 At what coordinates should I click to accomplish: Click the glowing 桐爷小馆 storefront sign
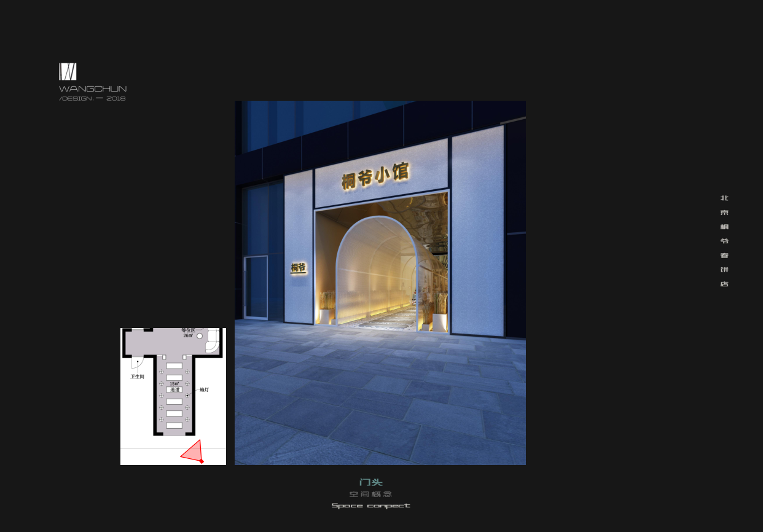tap(375, 176)
